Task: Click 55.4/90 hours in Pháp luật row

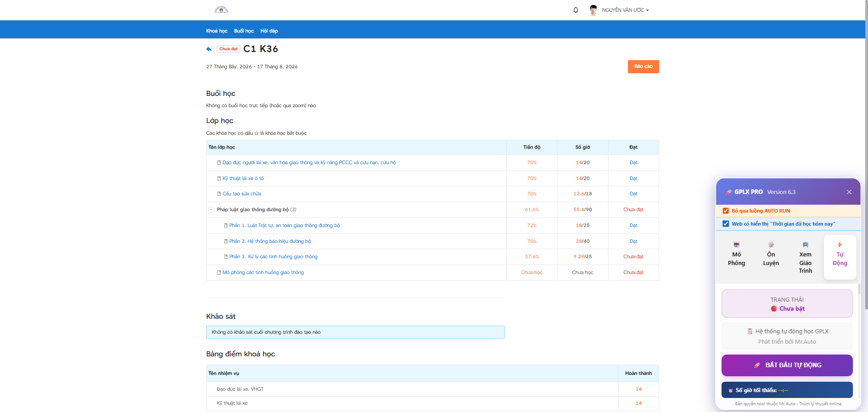Action: pyautogui.click(x=583, y=210)
